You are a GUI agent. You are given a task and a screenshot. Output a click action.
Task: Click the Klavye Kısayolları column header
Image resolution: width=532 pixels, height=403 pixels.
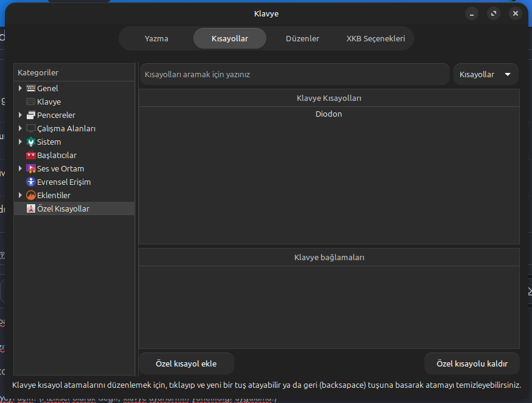tap(329, 98)
